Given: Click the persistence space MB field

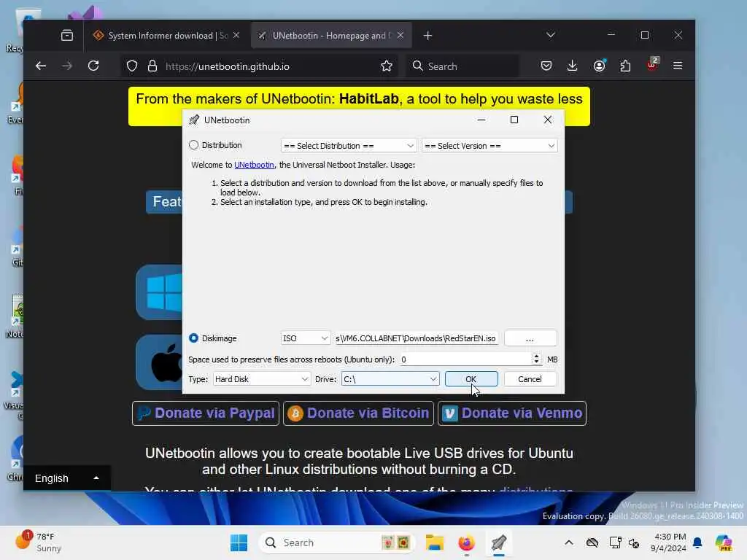Looking at the screenshot, I should click(465, 359).
